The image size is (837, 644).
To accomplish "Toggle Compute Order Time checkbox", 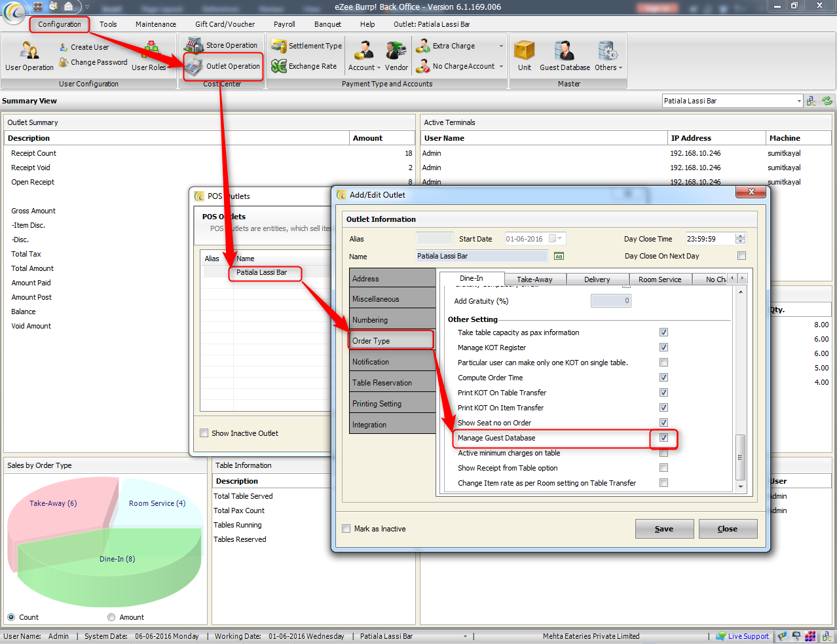I will pos(663,378).
